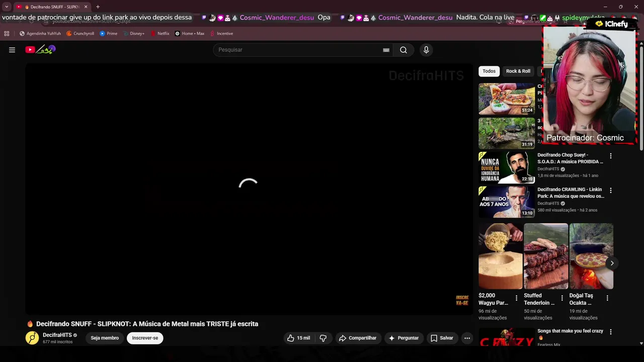Open Incentive bookmark
Screen dimensions: 644x362
221,34
